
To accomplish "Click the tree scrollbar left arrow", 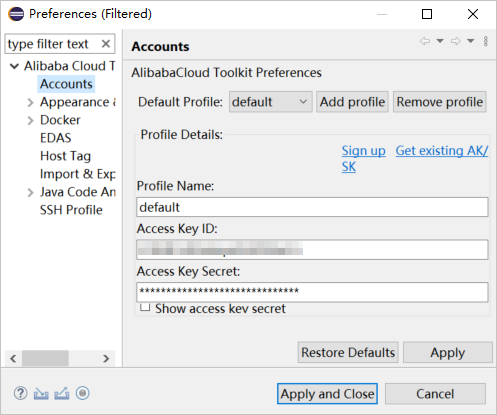I will click(x=13, y=359).
